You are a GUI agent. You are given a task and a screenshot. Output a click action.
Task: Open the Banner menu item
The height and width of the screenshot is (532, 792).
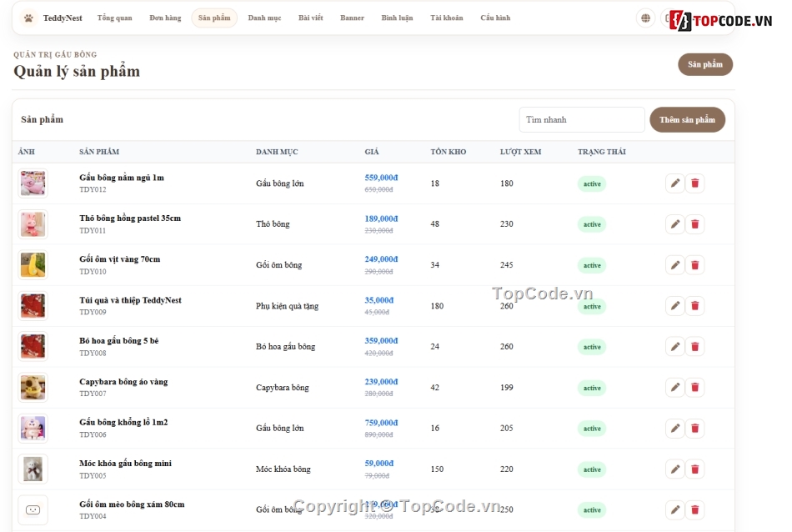(x=352, y=18)
